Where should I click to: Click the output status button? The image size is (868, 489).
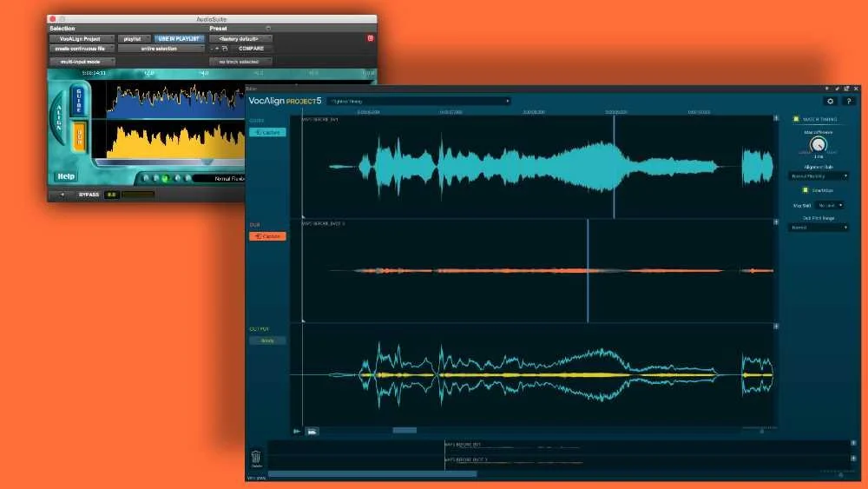coord(267,340)
